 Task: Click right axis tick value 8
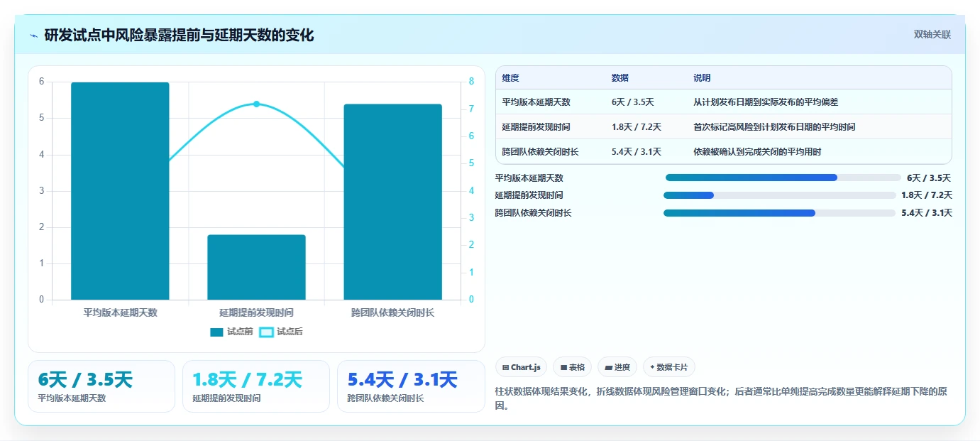[x=471, y=82]
